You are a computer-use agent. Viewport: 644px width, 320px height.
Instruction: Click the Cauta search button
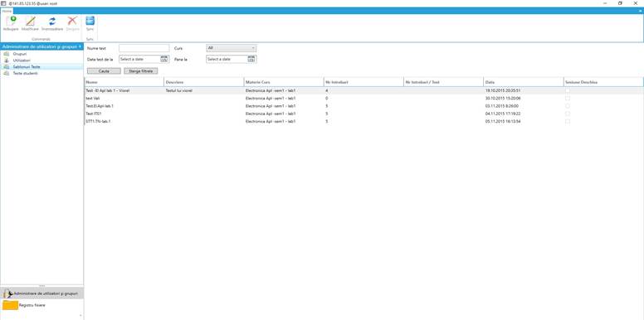104,71
